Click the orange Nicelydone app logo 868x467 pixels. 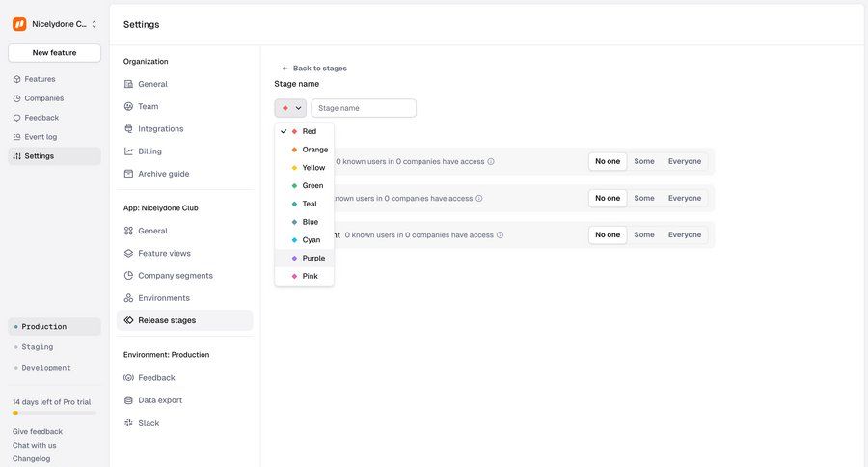19,24
